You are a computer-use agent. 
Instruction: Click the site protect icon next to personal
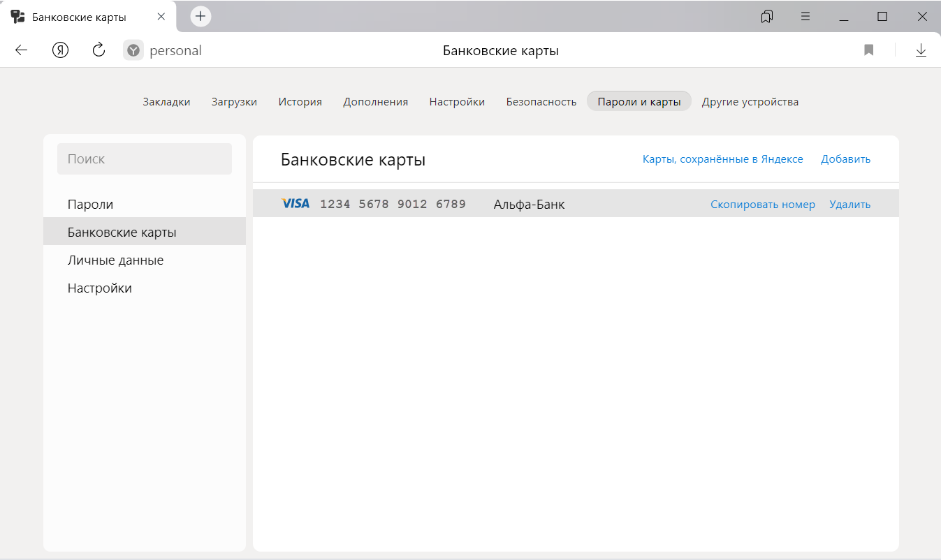(x=133, y=50)
